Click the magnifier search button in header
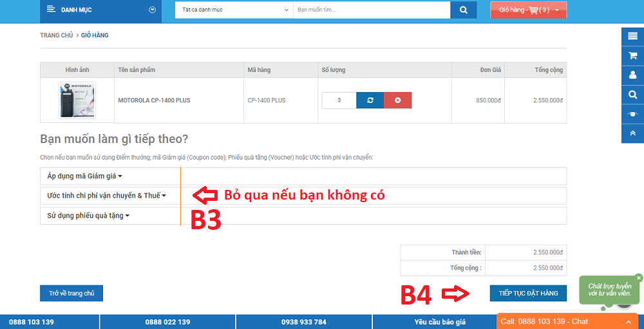644x329 pixels. tap(463, 10)
